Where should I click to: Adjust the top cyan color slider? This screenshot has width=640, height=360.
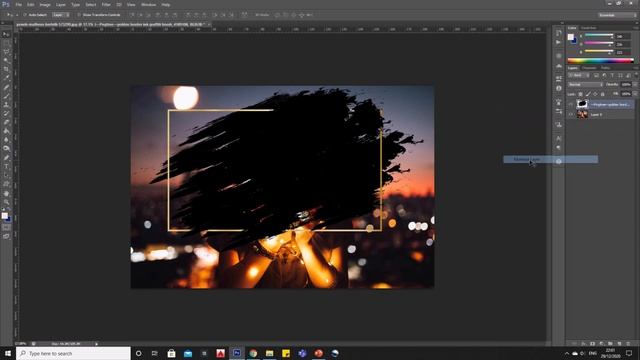pyautogui.click(x=599, y=36)
